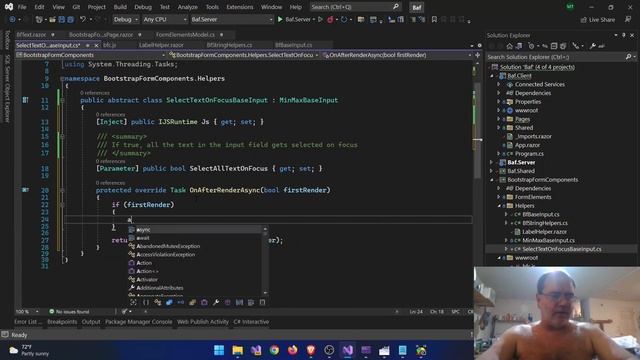
Task: Toggle the IntelliSense snippets filter icon
Action: (x=262, y=302)
